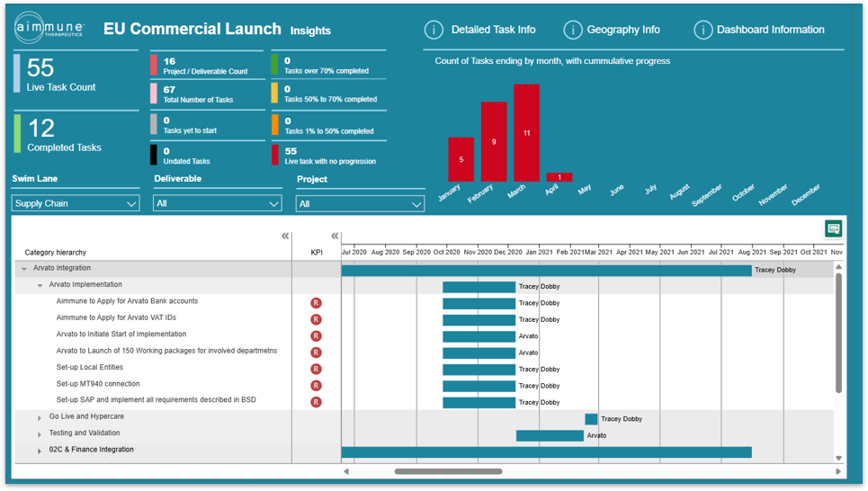The width and height of the screenshot is (868, 491).
Task: Click Tasks 1% to 50% completed card
Action: pyautogui.click(x=329, y=125)
